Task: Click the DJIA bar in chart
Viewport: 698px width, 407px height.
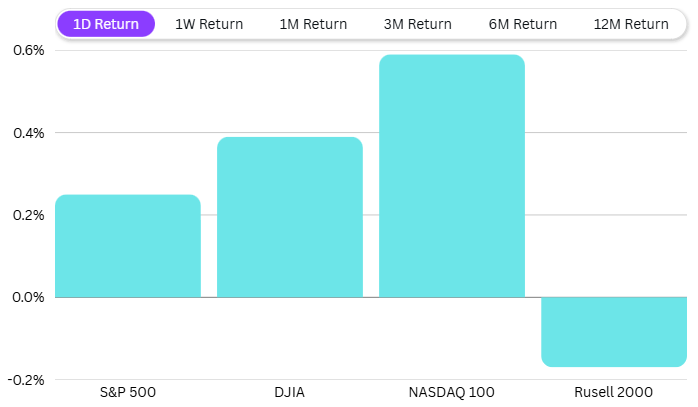Action: [x=290, y=217]
